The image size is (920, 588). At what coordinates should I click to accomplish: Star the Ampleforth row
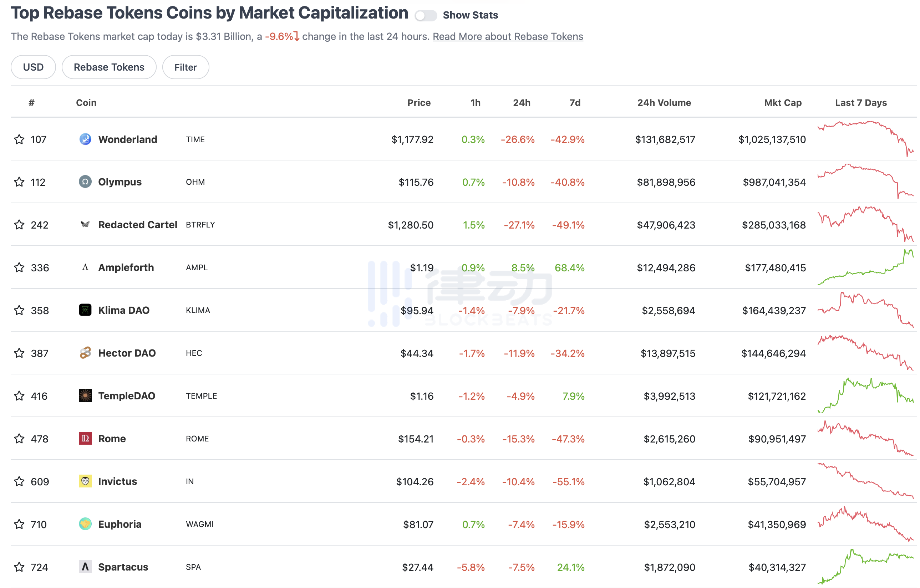coord(19,268)
